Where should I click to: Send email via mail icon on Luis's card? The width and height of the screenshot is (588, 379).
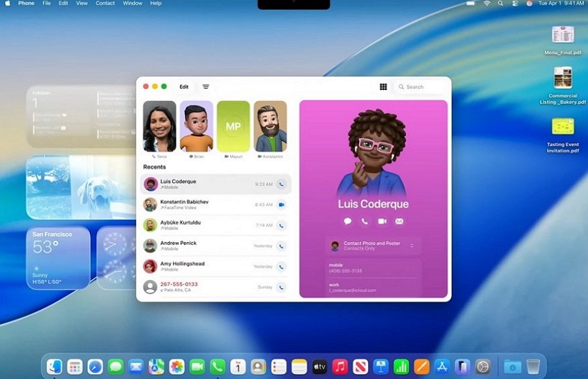coord(399,221)
